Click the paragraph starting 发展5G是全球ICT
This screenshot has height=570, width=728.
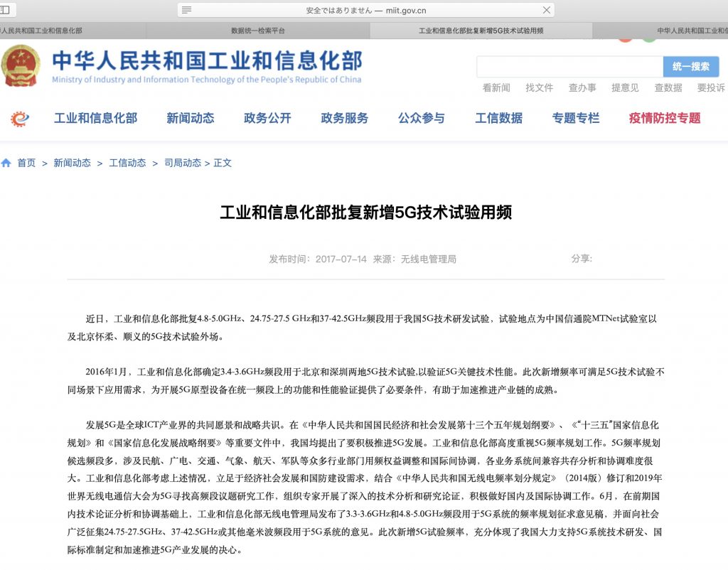pos(365,488)
